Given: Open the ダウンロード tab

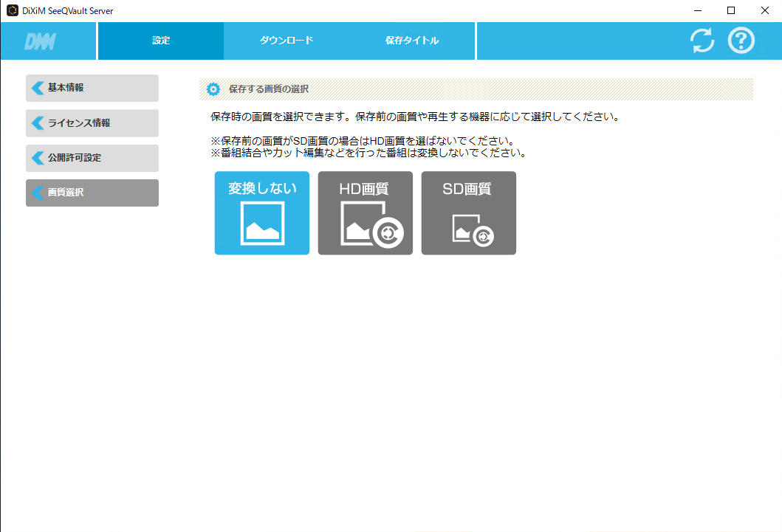Looking at the screenshot, I should click(287, 41).
